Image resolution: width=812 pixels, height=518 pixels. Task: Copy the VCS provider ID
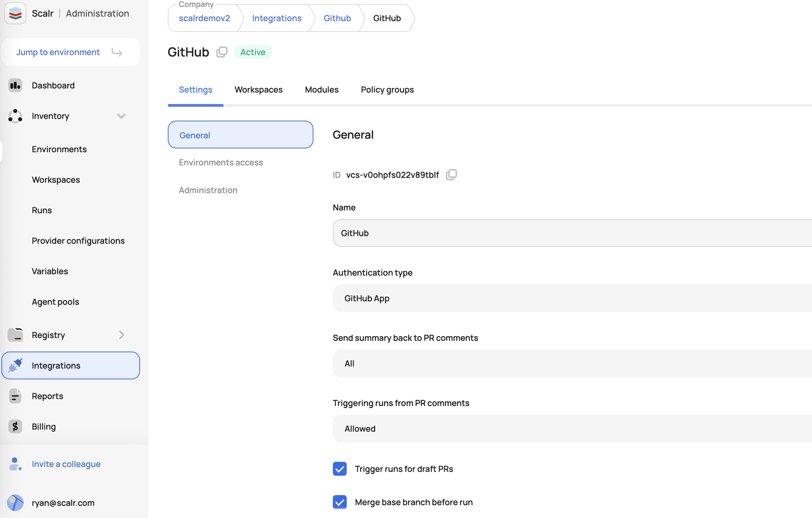tap(451, 174)
